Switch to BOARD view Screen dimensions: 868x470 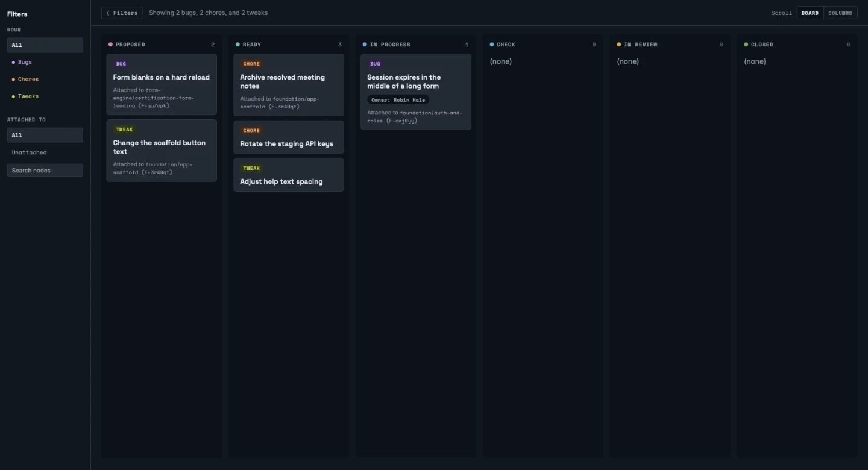[810, 13]
